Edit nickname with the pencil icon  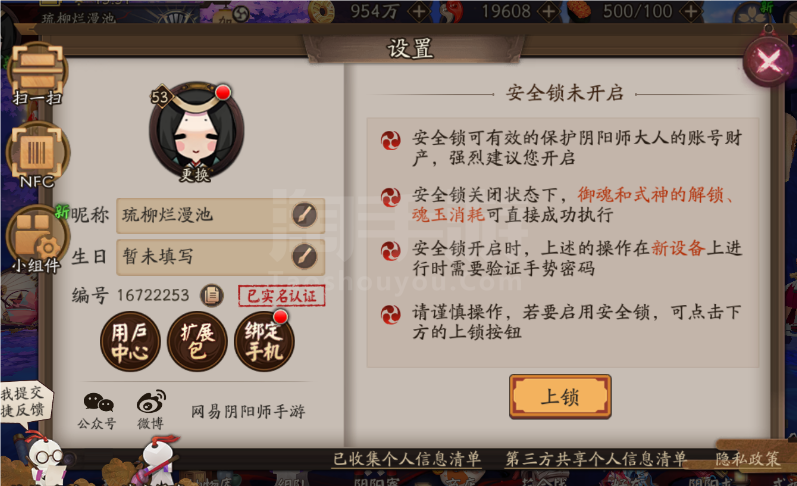[x=304, y=215]
